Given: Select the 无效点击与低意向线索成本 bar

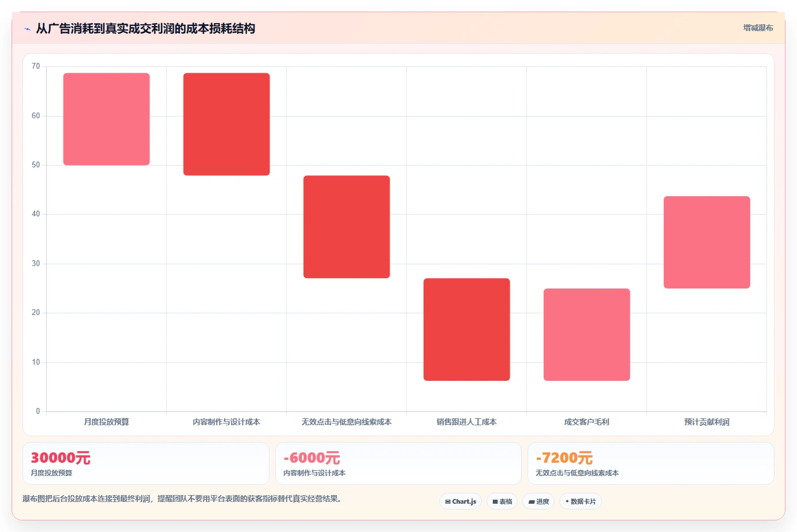Looking at the screenshot, I should (347, 227).
